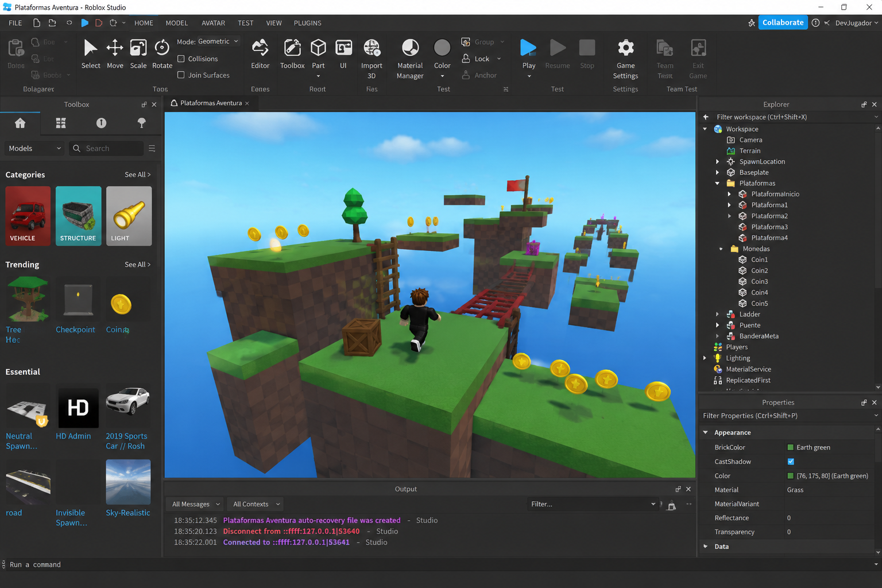Expand the SpawnLocation tree node
The image size is (882, 588).
717,161
